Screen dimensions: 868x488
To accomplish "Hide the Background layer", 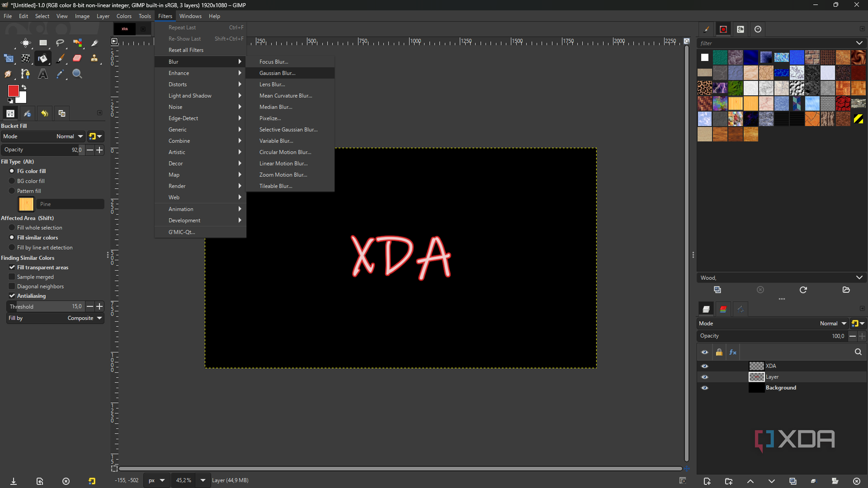I will (704, 388).
